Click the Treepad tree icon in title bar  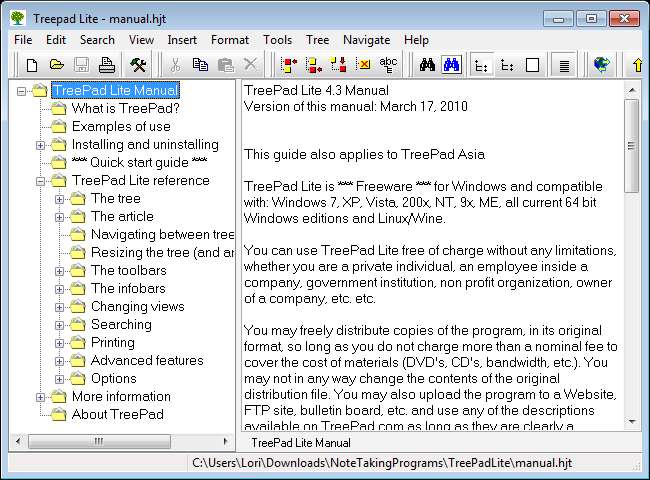tap(18, 18)
